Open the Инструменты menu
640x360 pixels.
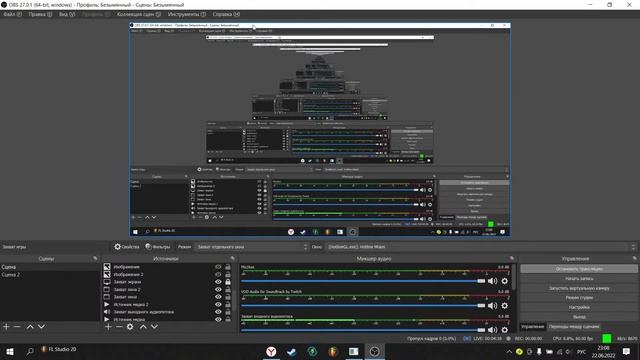(x=187, y=14)
